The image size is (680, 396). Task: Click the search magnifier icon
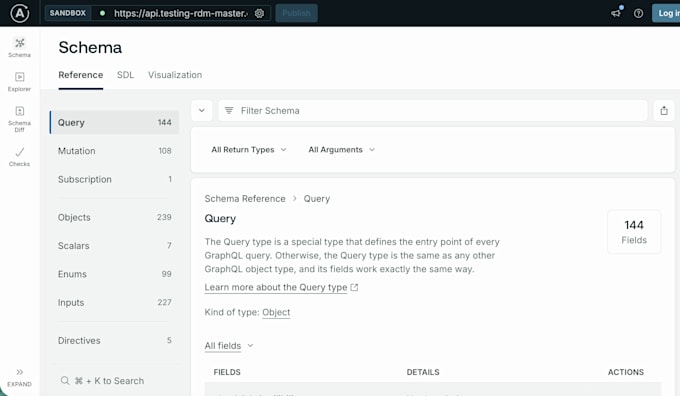pos(65,380)
